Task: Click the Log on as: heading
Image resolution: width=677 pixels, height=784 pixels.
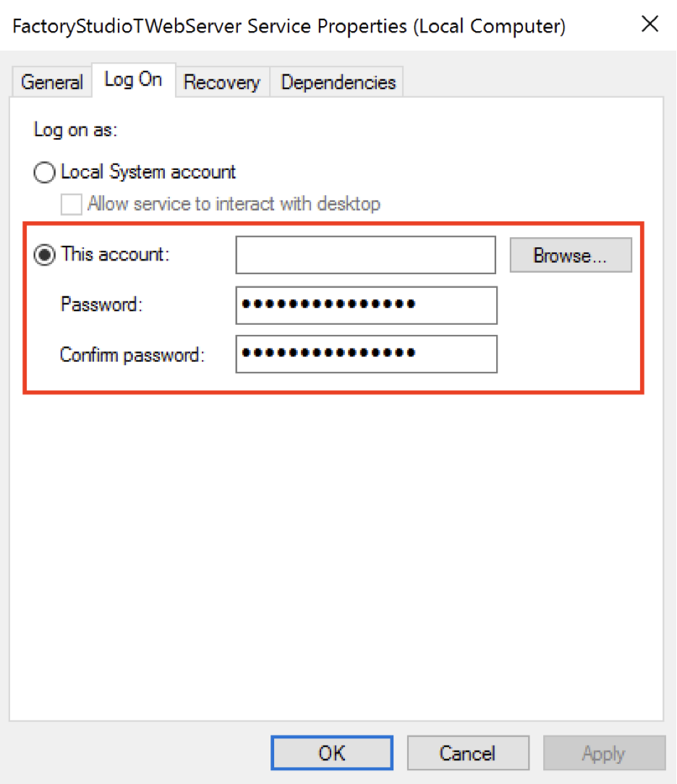Action: (x=75, y=130)
